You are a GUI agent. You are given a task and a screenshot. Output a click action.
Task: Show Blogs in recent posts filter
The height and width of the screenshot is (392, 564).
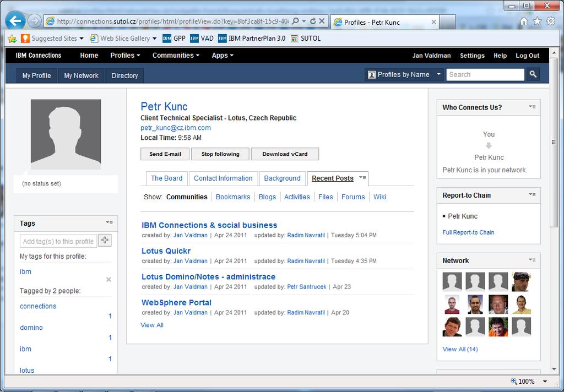(x=267, y=197)
